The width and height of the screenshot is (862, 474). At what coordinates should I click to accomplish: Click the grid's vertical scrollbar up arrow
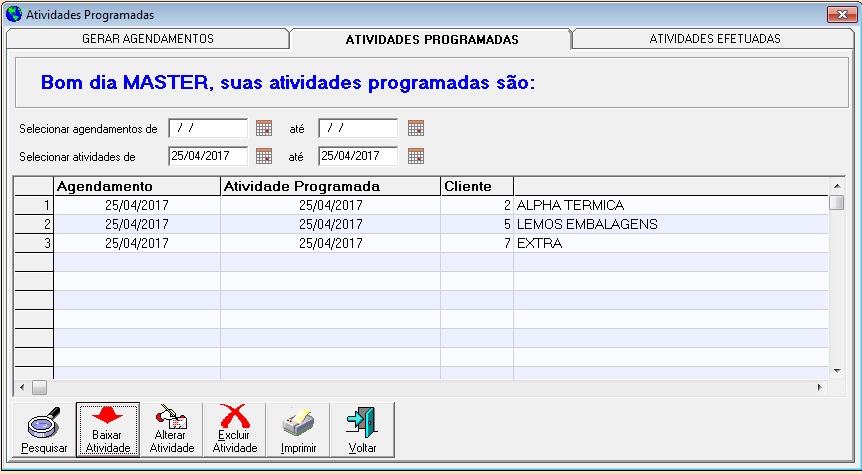click(837, 186)
